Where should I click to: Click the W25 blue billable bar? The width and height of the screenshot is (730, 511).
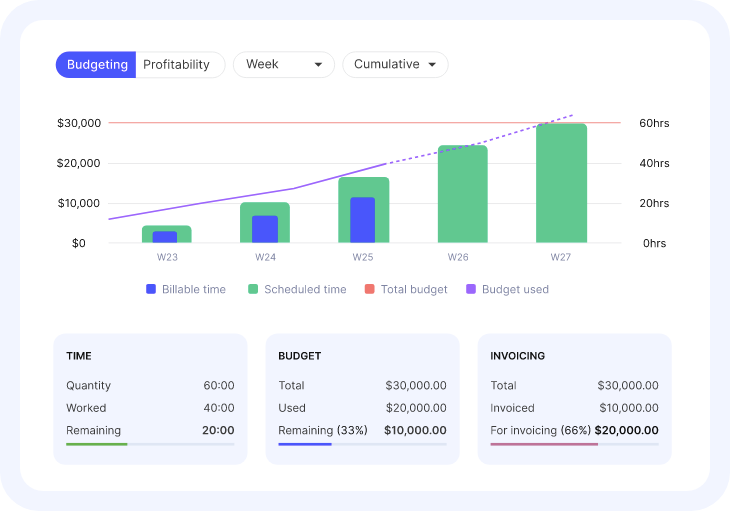pyautogui.click(x=363, y=220)
